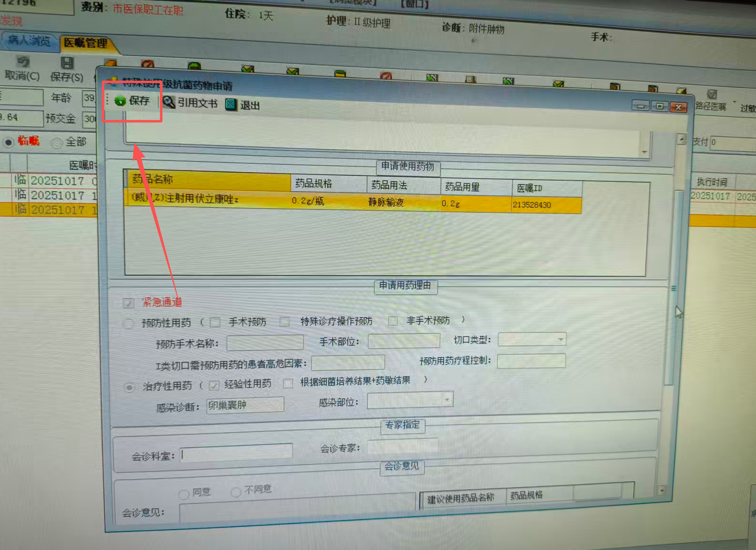Select the 不同意 radio button
The image size is (756, 550).
click(x=236, y=492)
